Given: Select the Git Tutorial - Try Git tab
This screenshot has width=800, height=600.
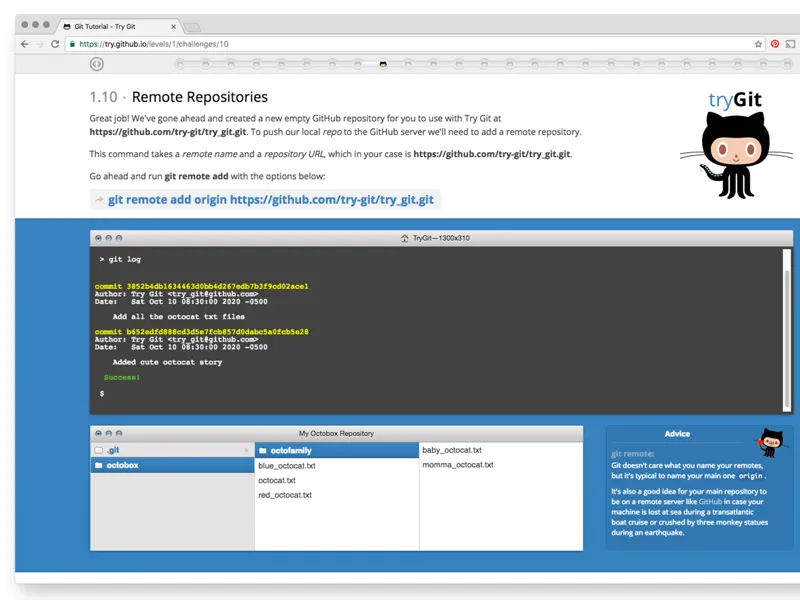Looking at the screenshot, I should point(118,27).
